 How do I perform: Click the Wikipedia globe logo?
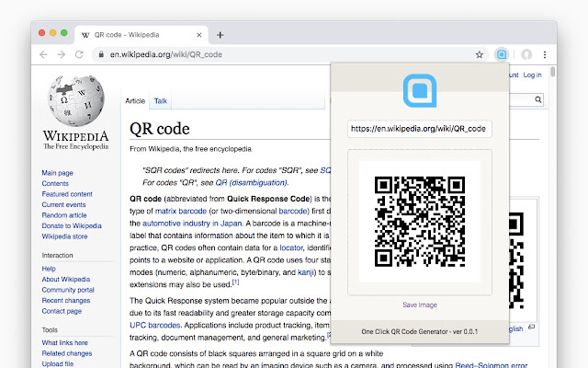point(76,100)
